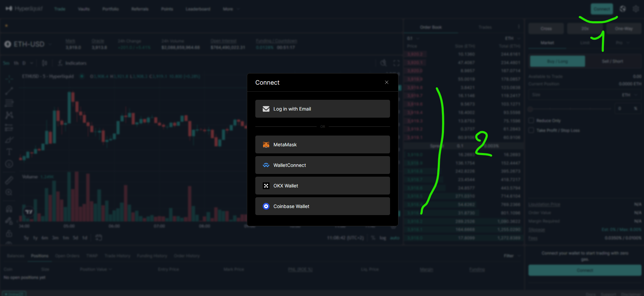
Task: Toggle magnet mode icon
Action: 9,209
